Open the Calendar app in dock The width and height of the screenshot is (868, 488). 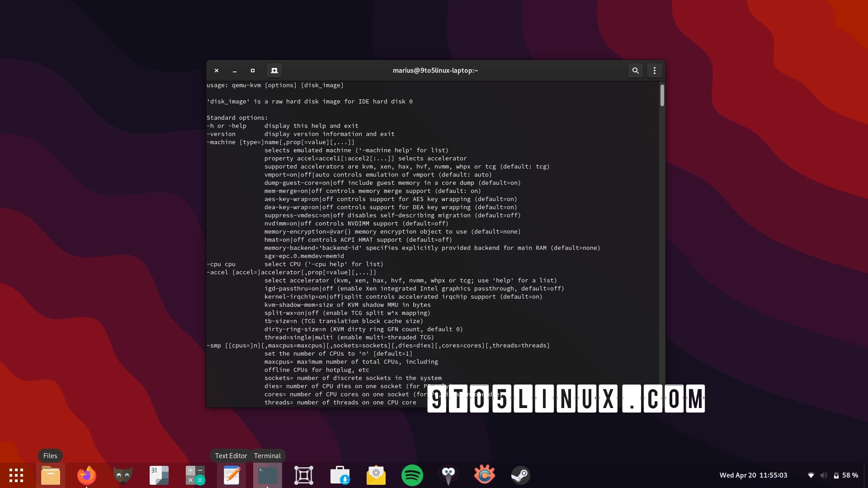click(x=159, y=475)
